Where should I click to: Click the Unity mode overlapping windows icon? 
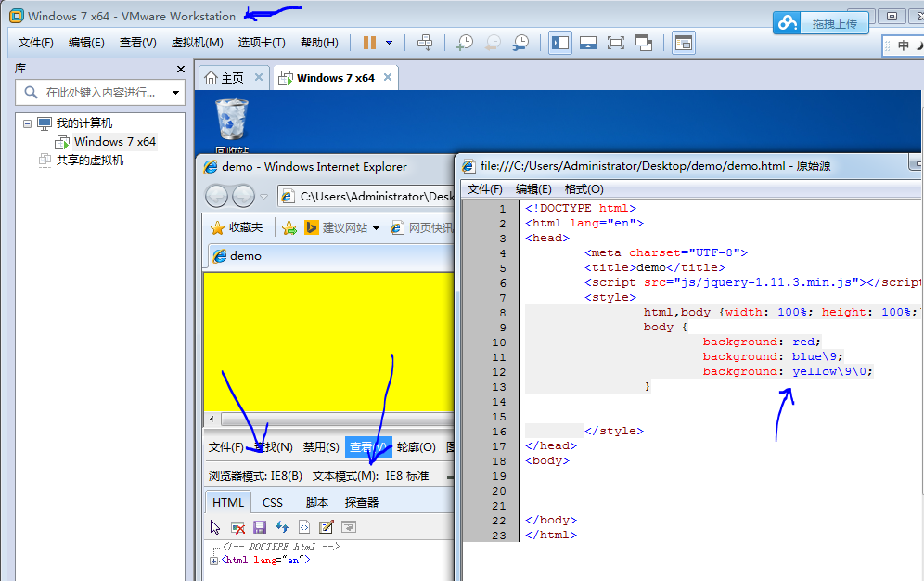click(x=644, y=43)
